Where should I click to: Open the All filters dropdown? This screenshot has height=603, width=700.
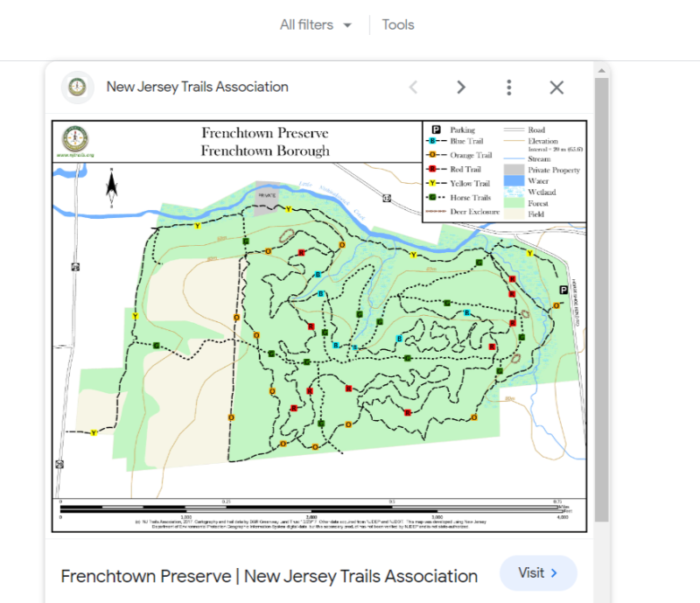tap(315, 25)
